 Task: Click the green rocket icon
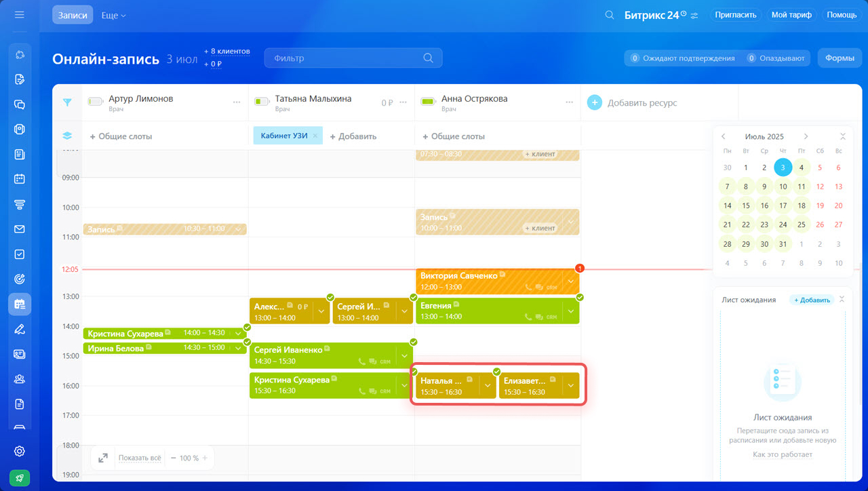(x=19, y=477)
